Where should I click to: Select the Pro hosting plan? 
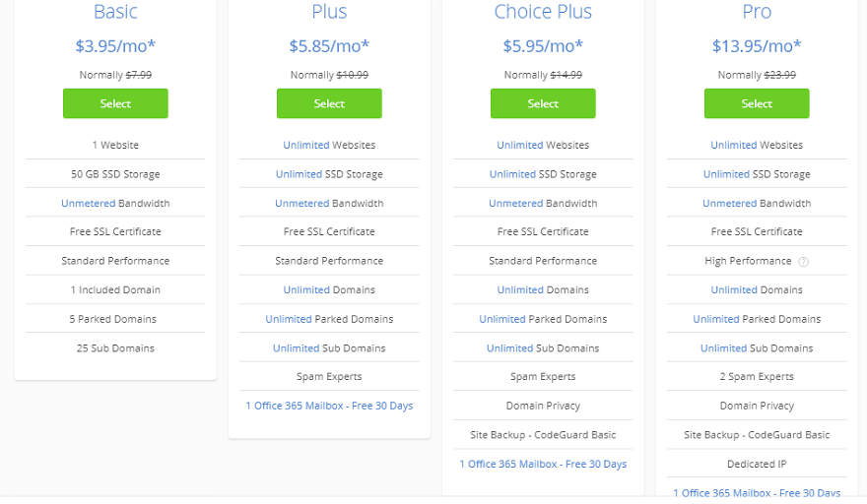tap(757, 103)
